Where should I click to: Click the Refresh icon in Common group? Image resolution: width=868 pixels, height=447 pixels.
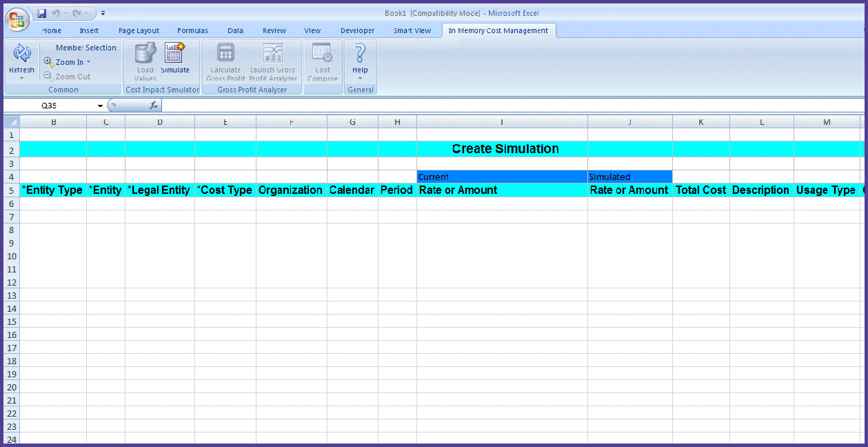[21, 54]
